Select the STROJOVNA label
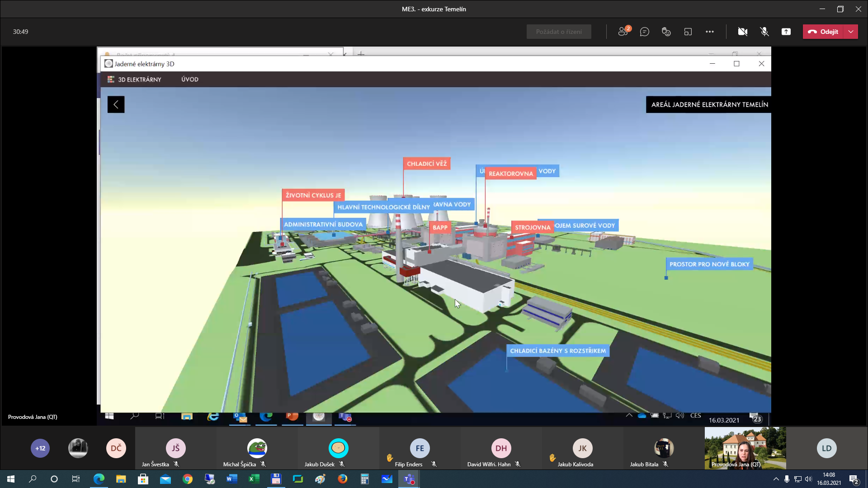This screenshot has height=488, width=868. tap(533, 227)
